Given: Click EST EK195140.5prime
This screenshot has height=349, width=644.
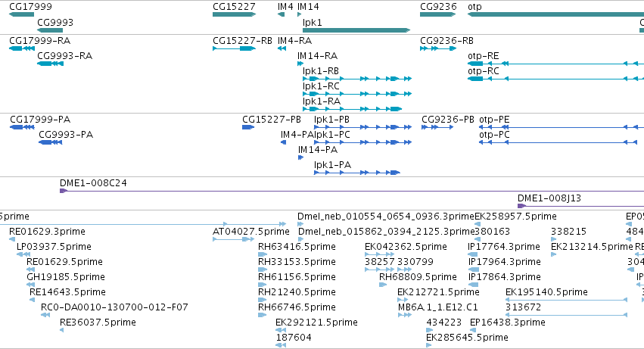Looking at the screenshot, I should [x=546, y=293].
